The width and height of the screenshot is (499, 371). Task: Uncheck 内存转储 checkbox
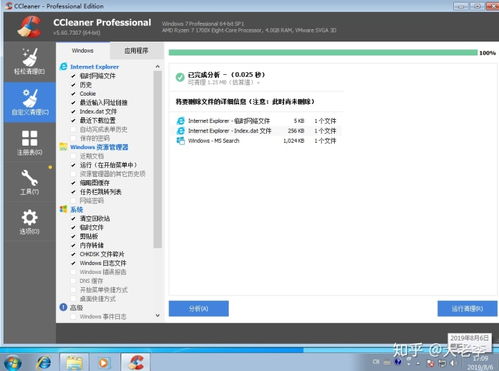[73, 245]
